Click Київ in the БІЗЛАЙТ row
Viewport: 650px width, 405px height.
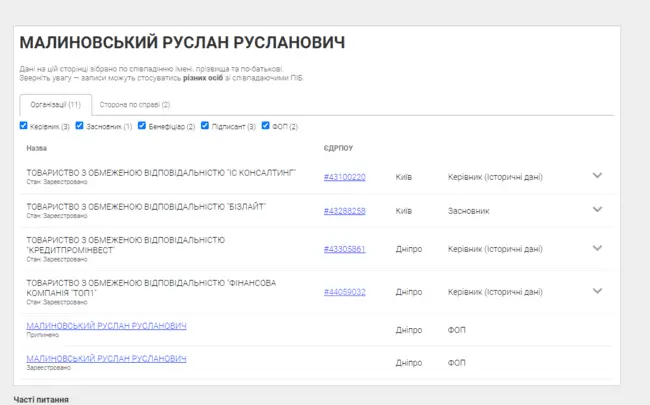[x=404, y=211]
